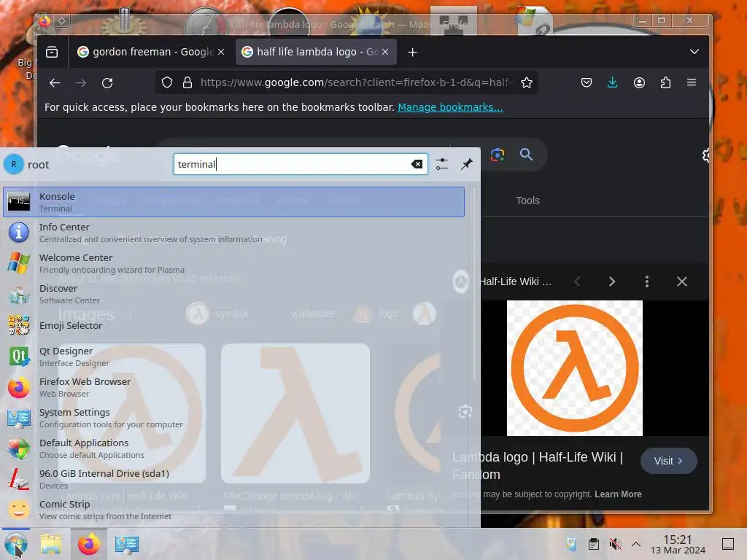Open clipboard tray icon

click(594, 544)
